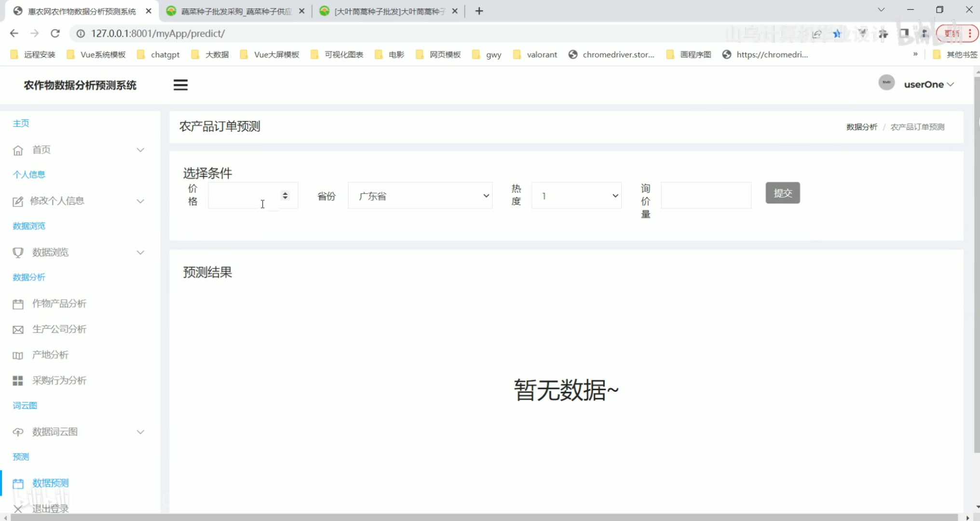Click 退出登录 to log out
The width and height of the screenshot is (980, 521).
point(50,508)
